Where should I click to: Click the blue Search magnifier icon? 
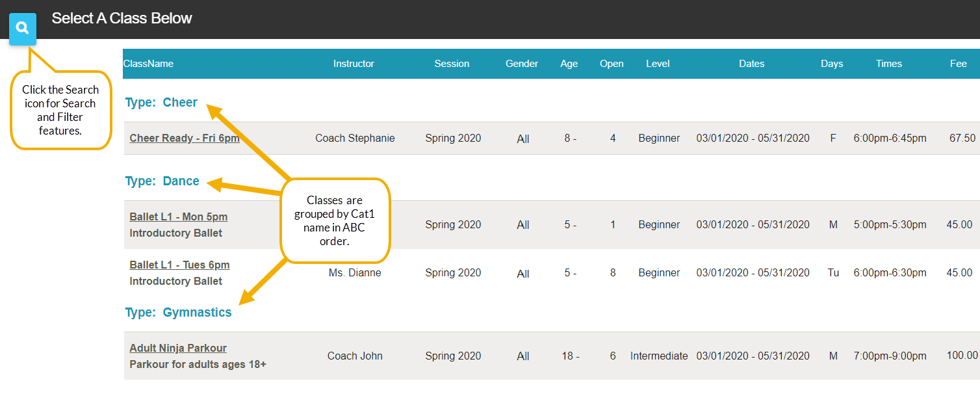[23, 29]
